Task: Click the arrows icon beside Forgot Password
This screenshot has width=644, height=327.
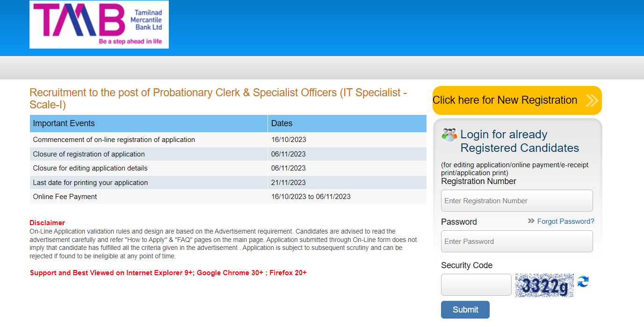Action: [531, 221]
